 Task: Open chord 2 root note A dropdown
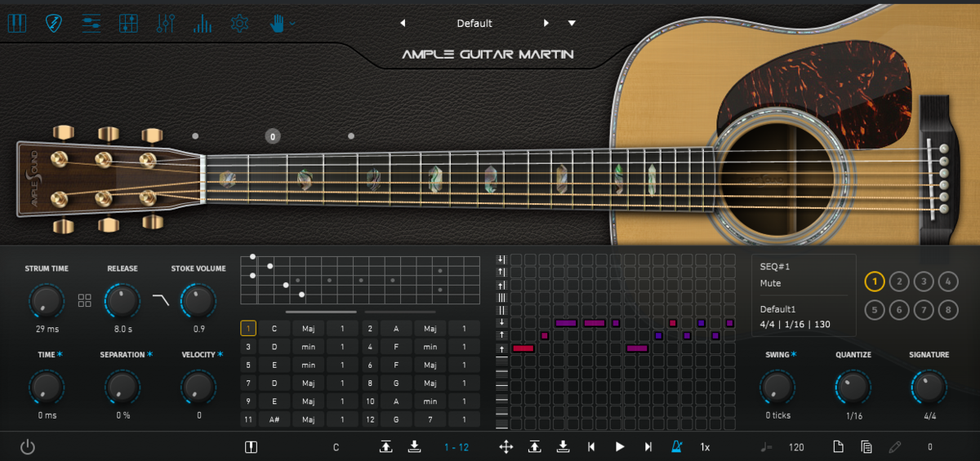[x=396, y=328]
